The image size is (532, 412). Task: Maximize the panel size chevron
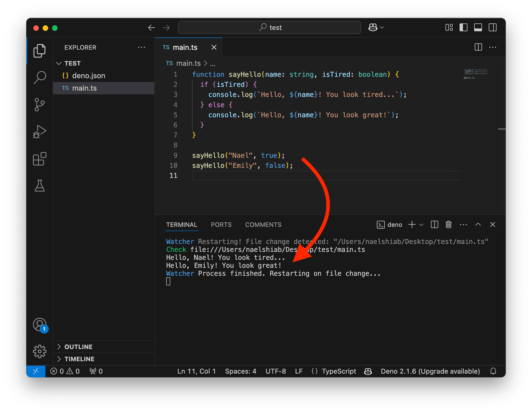point(478,224)
